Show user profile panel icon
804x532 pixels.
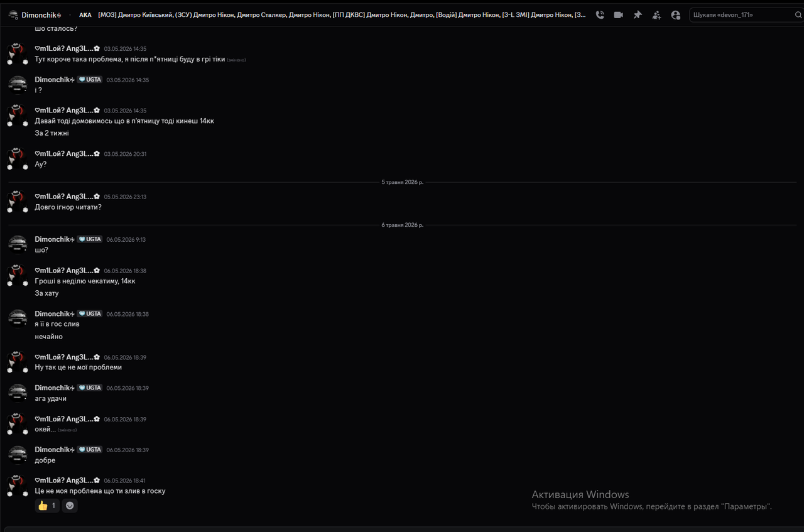[x=675, y=15]
